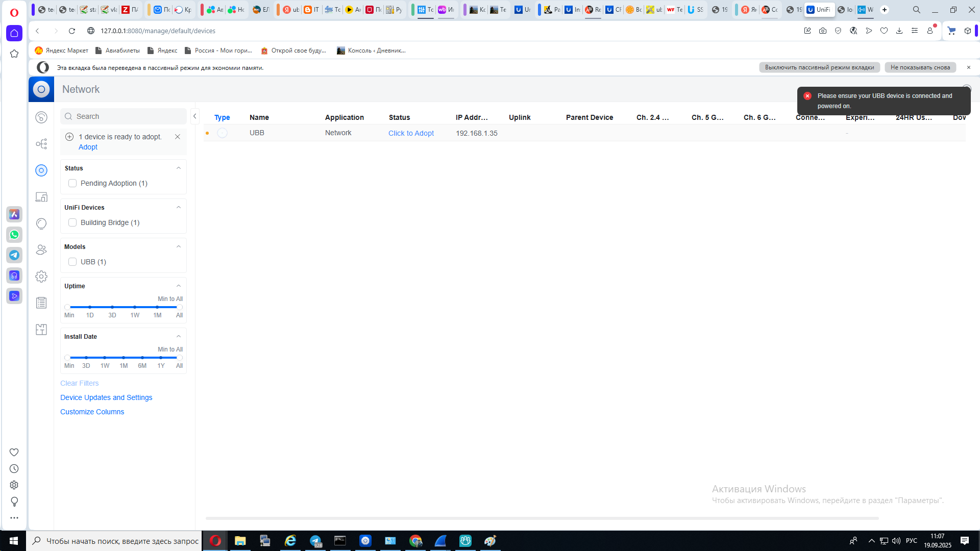This screenshot has height=551, width=980.
Task: Check the Pending Adoption filter
Action: click(72, 183)
